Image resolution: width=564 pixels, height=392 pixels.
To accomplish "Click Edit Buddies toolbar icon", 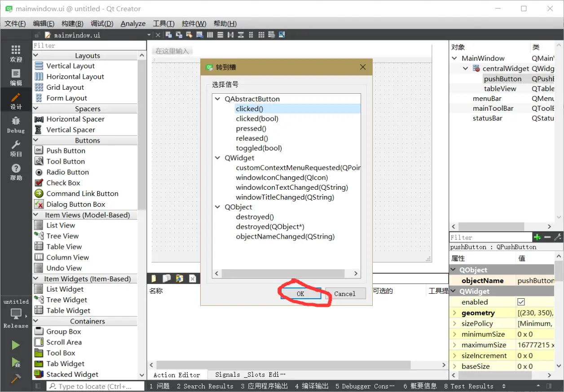I will pos(189,35).
